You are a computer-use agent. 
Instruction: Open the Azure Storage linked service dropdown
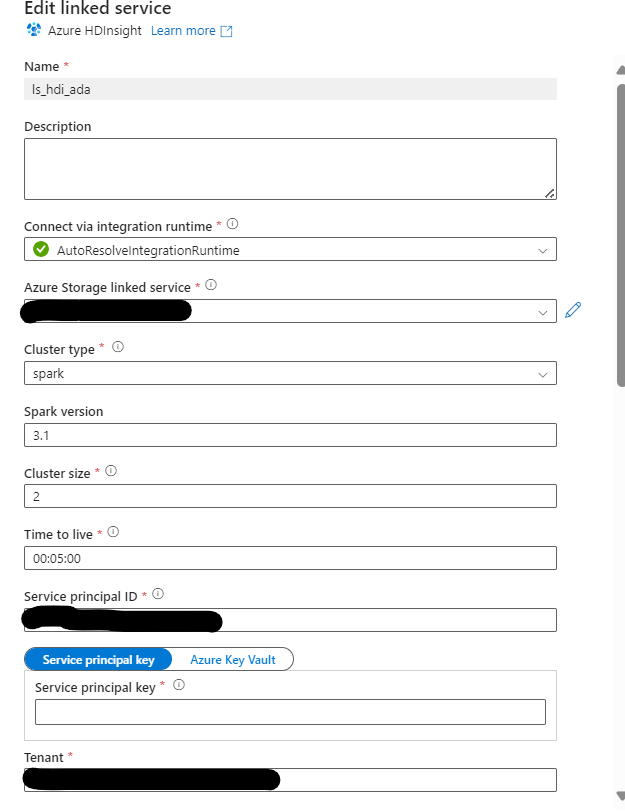(x=290, y=311)
